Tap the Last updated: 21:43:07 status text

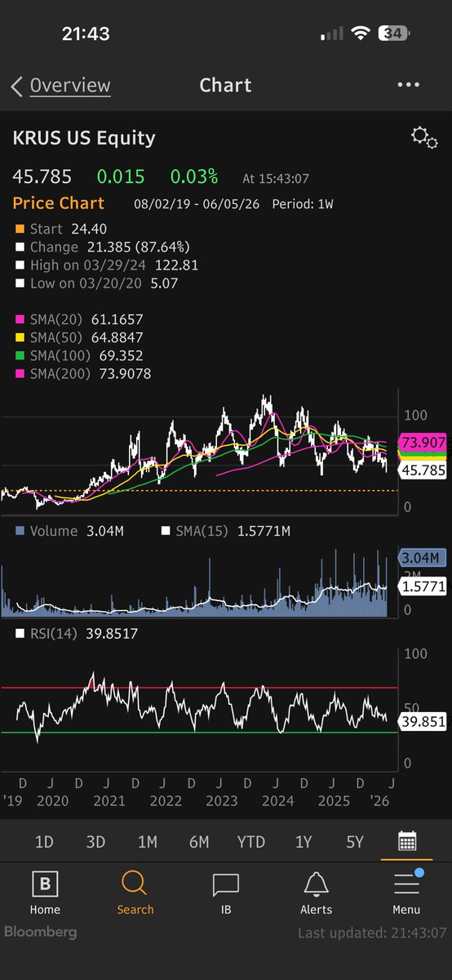pos(372,933)
